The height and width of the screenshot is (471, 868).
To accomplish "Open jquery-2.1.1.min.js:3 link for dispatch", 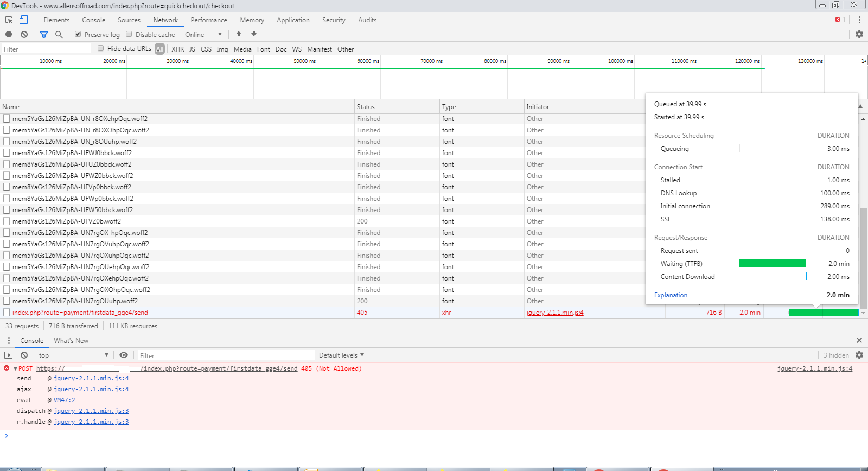I will click(91, 411).
